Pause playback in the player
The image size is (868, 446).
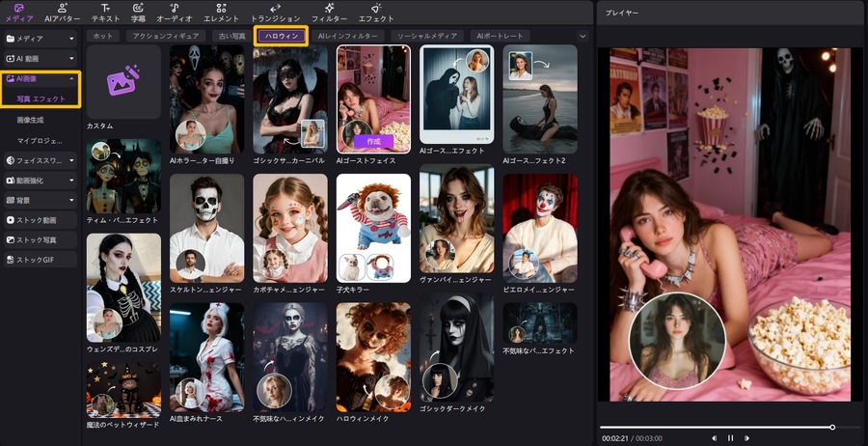pyautogui.click(x=731, y=438)
